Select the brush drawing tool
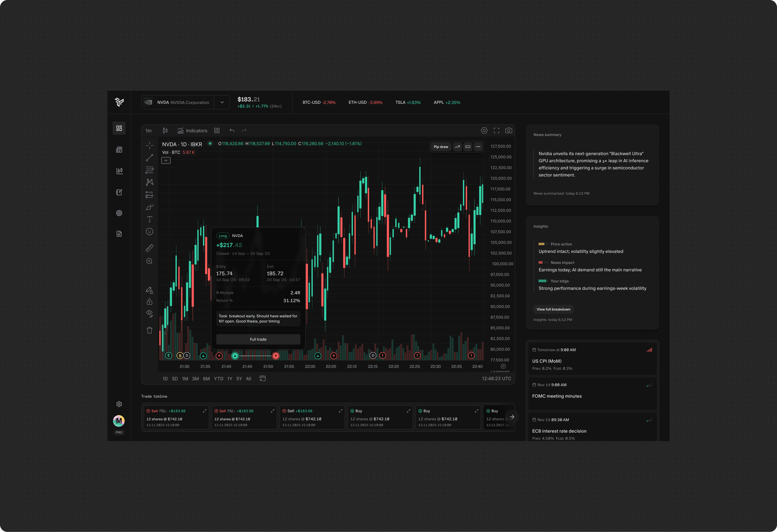Image resolution: width=777 pixels, height=532 pixels. (x=150, y=207)
